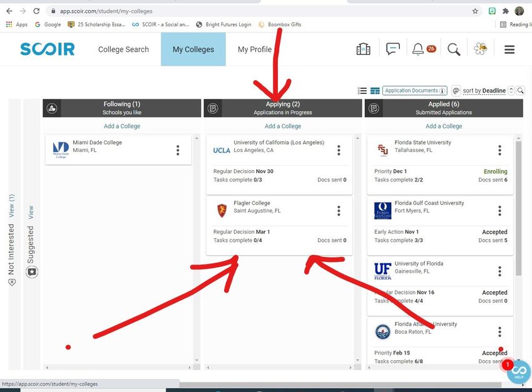
Task: Open the high school building icon
Action: [x=363, y=49]
